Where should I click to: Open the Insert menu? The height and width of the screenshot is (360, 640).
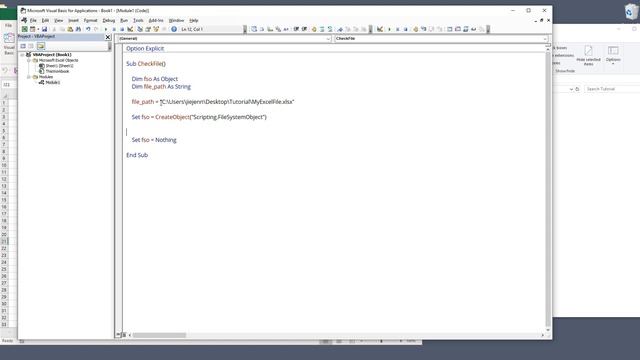(x=73, y=20)
